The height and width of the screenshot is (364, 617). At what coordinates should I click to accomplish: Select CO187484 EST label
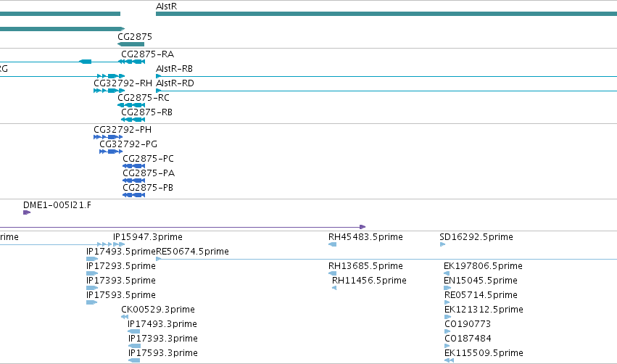[468, 339]
